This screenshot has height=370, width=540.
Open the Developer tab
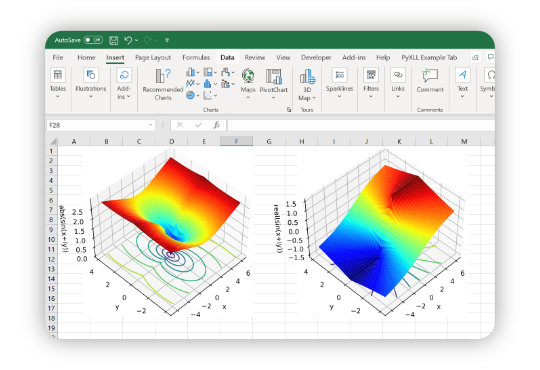coord(316,57)
